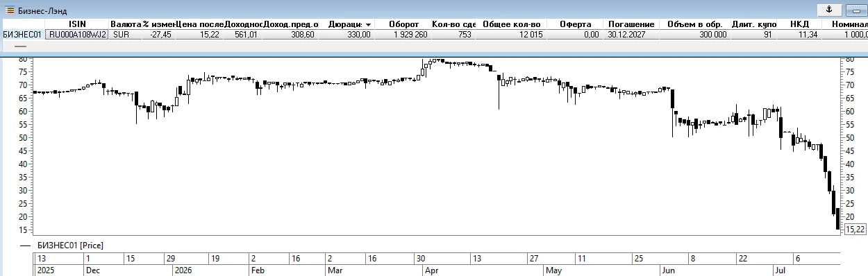868x276 pixels.
Task: Click the Доходнос column header
Action: click(242, 24)
